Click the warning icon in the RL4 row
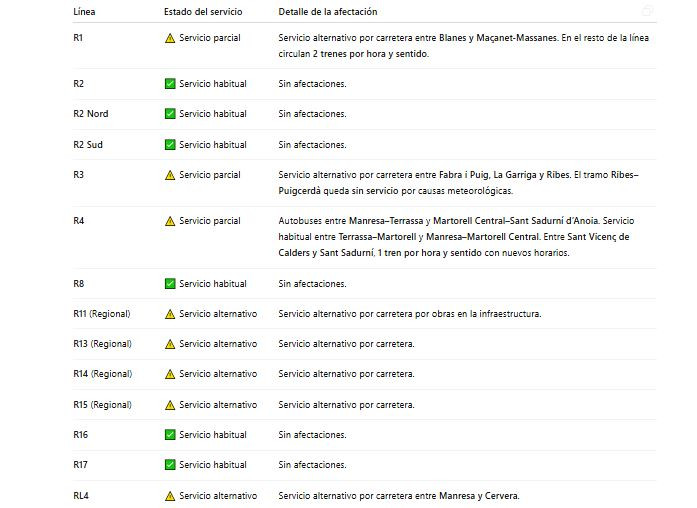 tap(170, 496)
